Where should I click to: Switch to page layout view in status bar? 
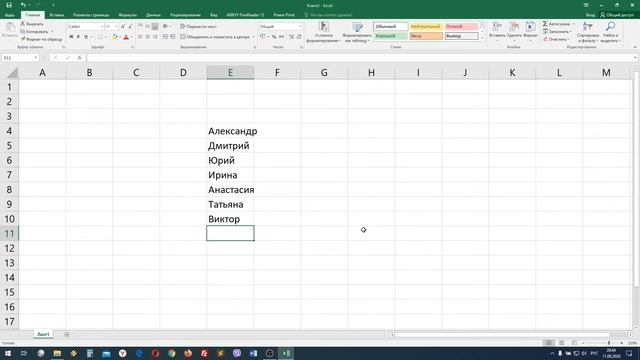(x=562, y=343)
